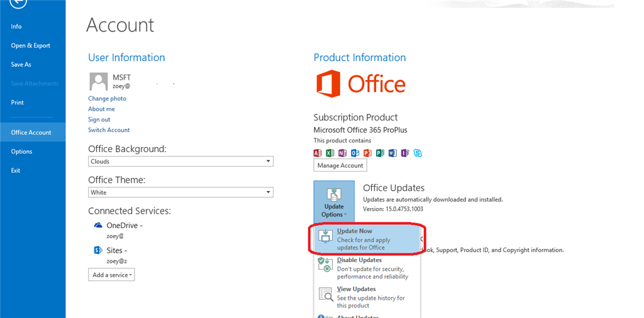Open the Office Background dropdown

180,162
